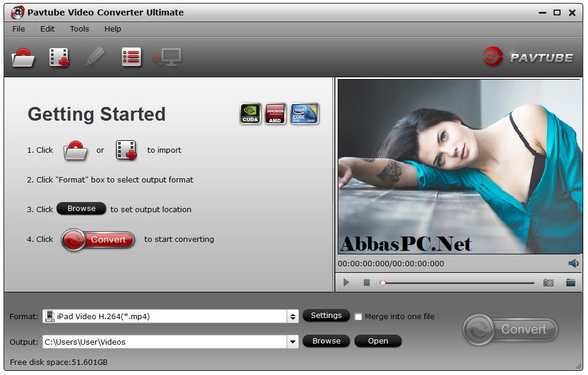Image resolution: width=588 pixels, height=375 pixels.
Task: Click the NVIDIA CUDA badge
Action: [x=250, y=114]
